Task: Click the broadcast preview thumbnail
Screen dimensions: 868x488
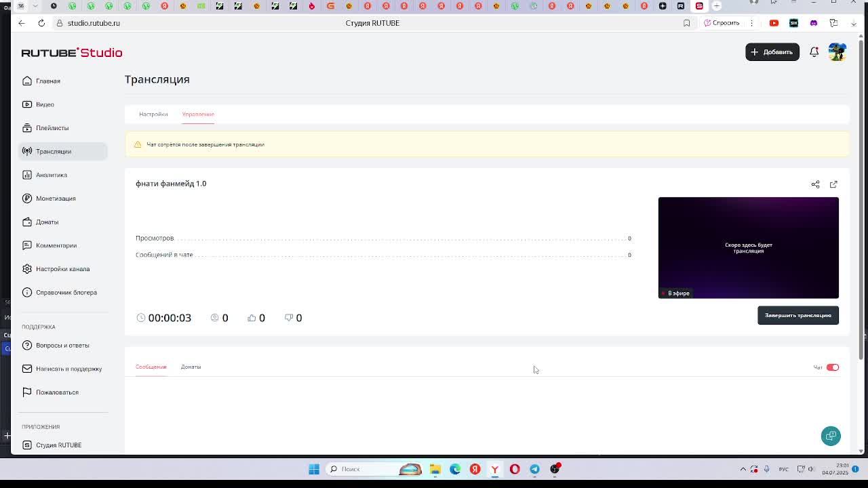Action: (749, 247)
